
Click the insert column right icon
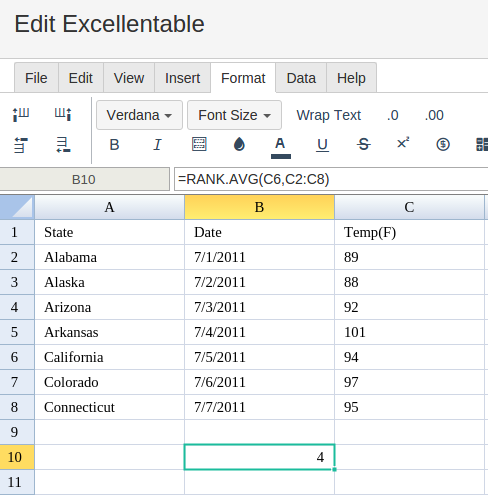point(63,115)
